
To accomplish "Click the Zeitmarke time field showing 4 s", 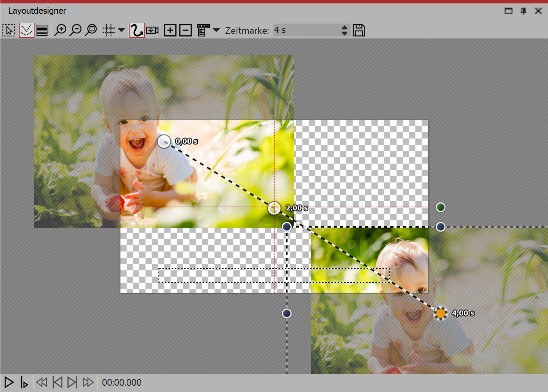I will pyautogui.click(x=306, y=30).
